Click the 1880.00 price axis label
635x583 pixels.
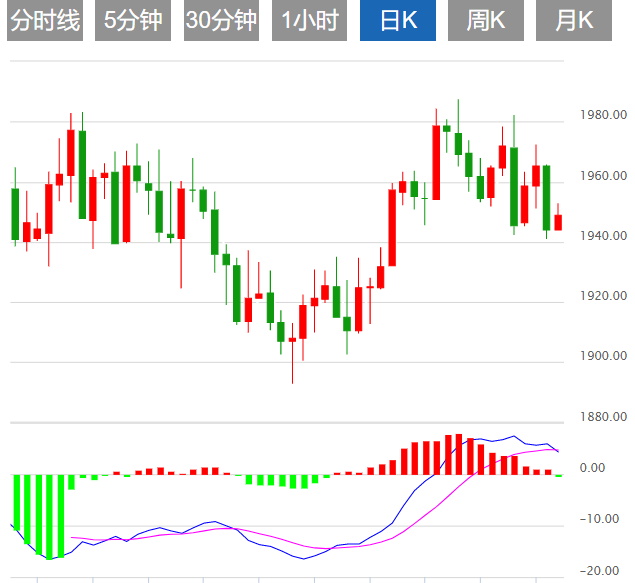(603, 417)
